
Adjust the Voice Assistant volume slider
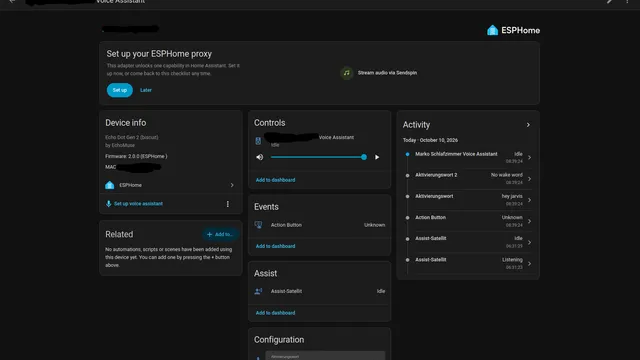pyautogui.click(x=319, y=157)
